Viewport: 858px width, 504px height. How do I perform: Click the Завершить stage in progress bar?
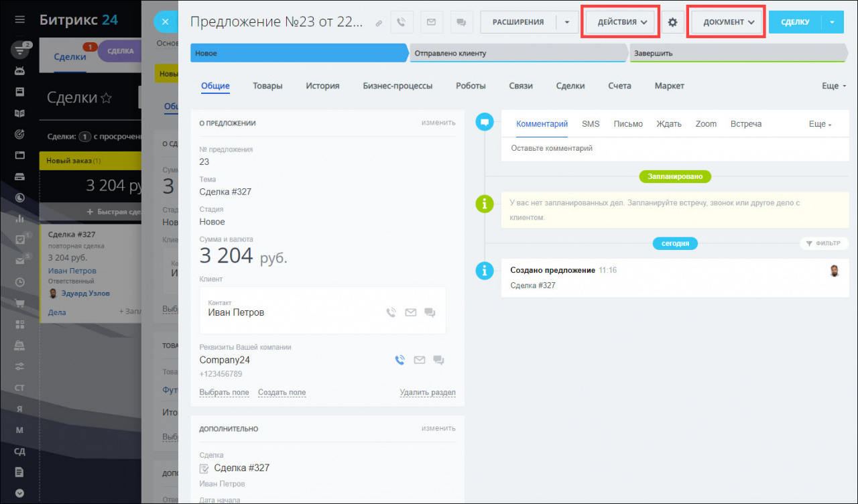pyautogui.click(x=738, y=53)
